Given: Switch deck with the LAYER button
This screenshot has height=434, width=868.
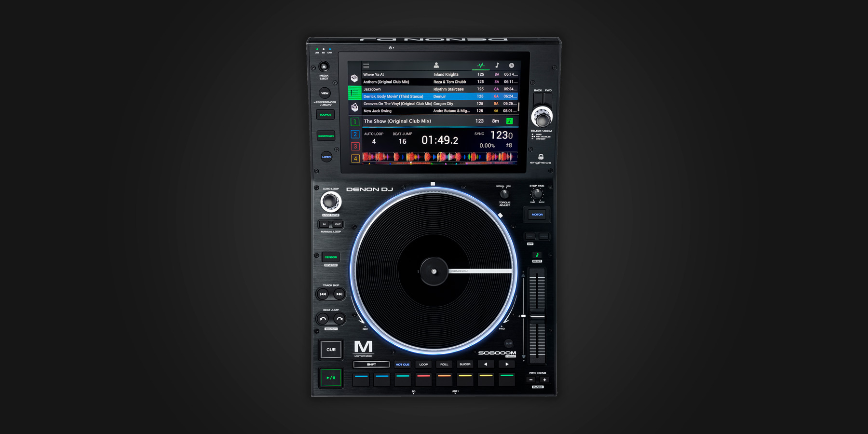Looking at the screenshot, I should pos(326,157).
